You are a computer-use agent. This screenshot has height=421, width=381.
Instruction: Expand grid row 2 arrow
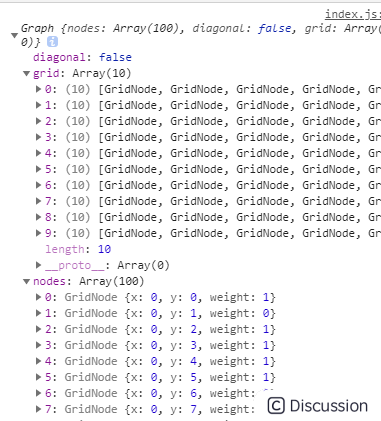39,121
